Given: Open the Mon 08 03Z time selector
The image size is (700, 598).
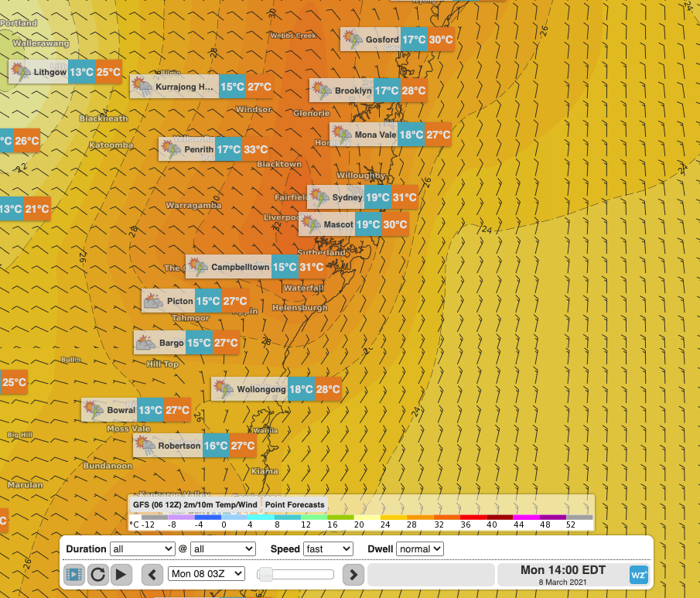Looking at the screenshot, I should pos(206,574).
